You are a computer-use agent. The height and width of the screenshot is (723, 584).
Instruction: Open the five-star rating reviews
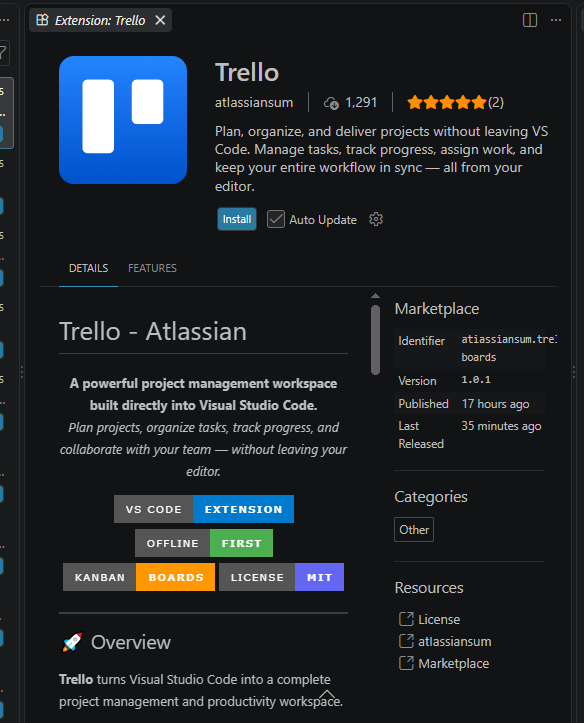(455, 102)
